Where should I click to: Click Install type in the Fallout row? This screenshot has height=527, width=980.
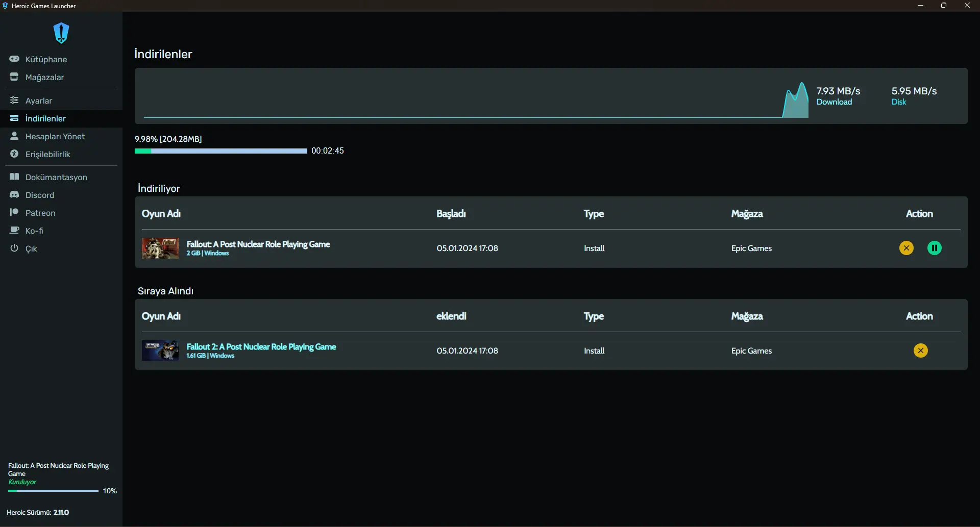coord(594,248)
